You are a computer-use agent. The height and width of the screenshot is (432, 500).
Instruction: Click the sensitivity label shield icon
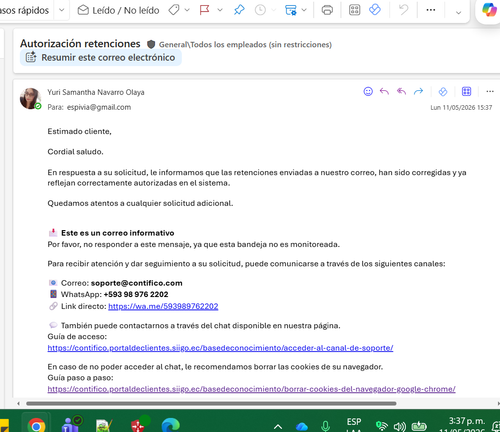(151, 44)
